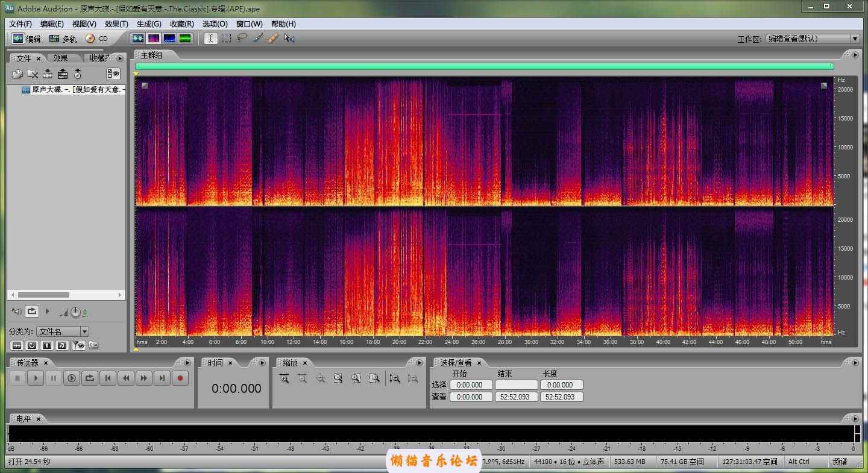868x473 pixels.
Task: Click the green horizontal zoom navigation bar
Action: point(484,66)
